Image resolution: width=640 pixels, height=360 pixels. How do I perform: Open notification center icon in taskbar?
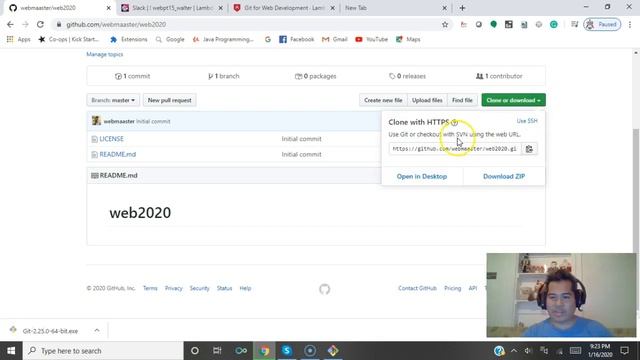click(624, 351)
